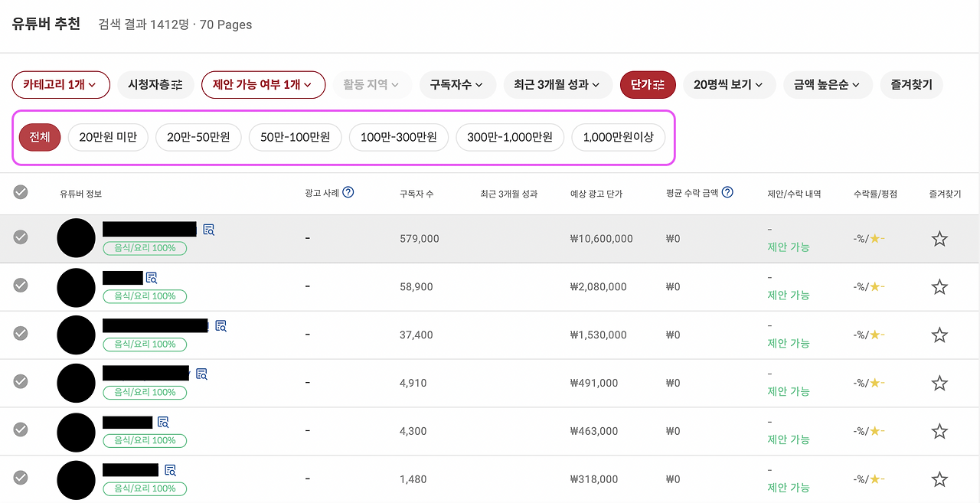Click the 즐겨찾기 button at the top right
This screenshot has width=980, height=503.
point(911,85)
